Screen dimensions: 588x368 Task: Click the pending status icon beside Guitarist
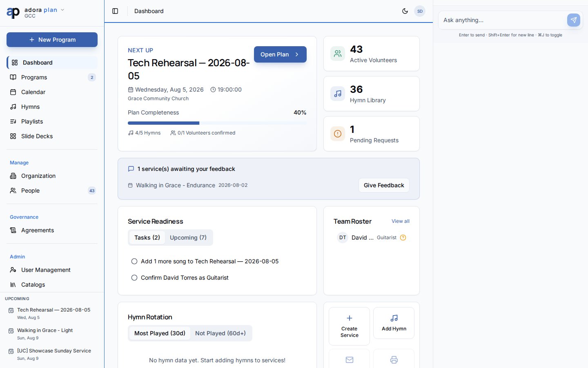403,238
